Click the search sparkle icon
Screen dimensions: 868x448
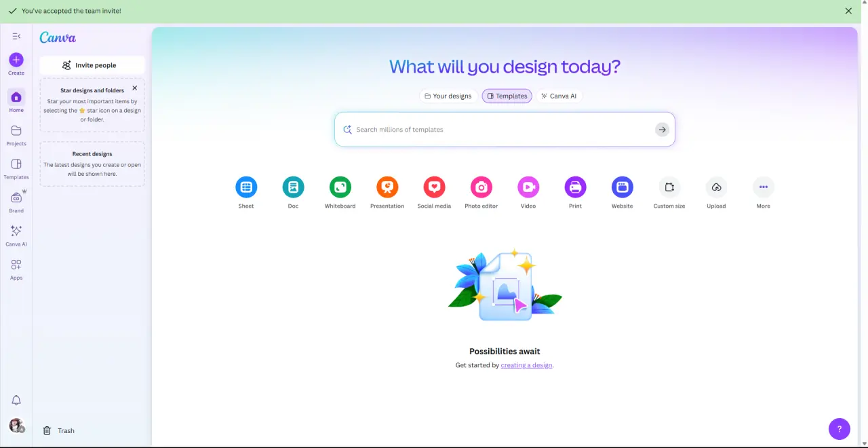347,129
